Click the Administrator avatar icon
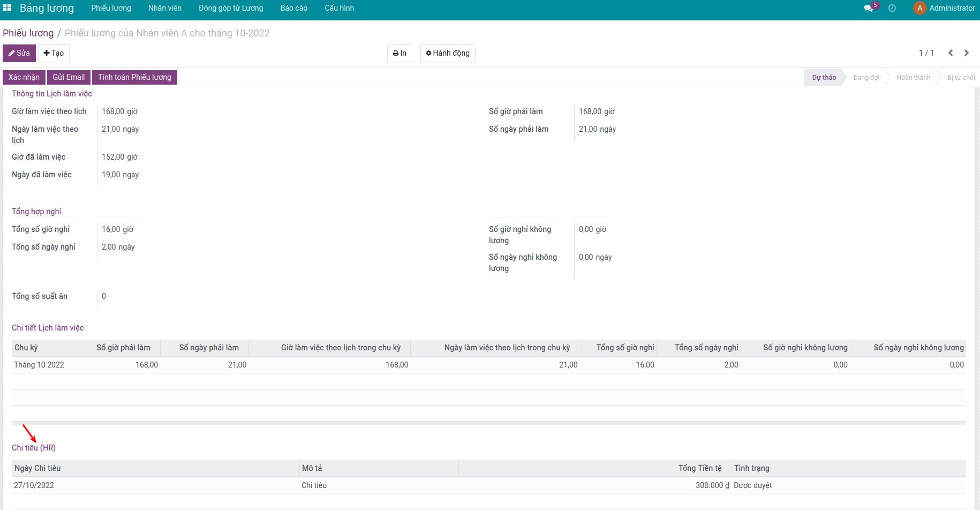This screenshot has height=510, width=980. coord(919,8)
